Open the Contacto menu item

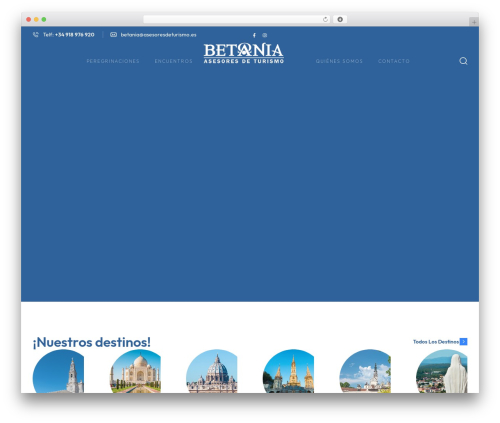(394, 61)
